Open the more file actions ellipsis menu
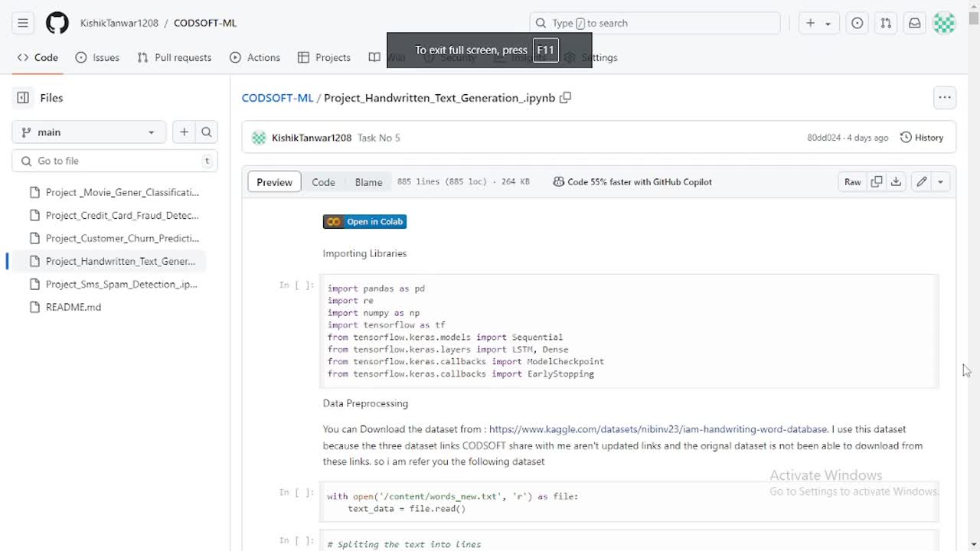This screenshot has height=551, width=980. [945, 97]
